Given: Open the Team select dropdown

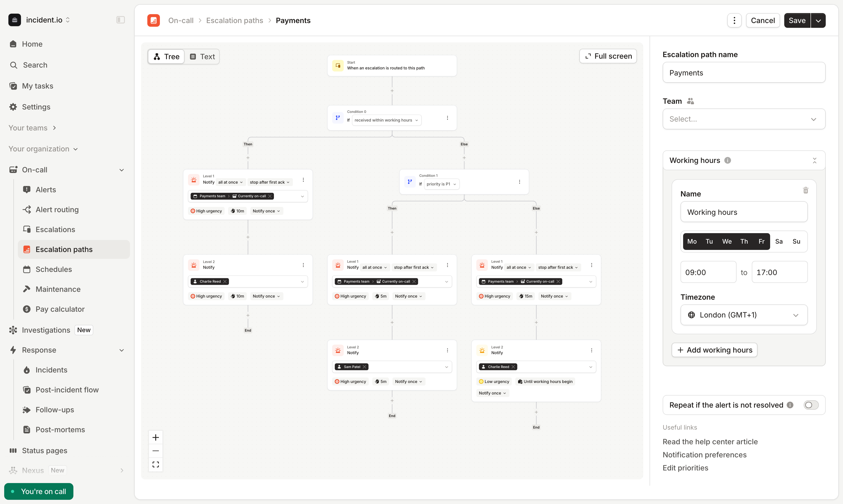Looking at the screenshot, I should click(x=744, y=119).
